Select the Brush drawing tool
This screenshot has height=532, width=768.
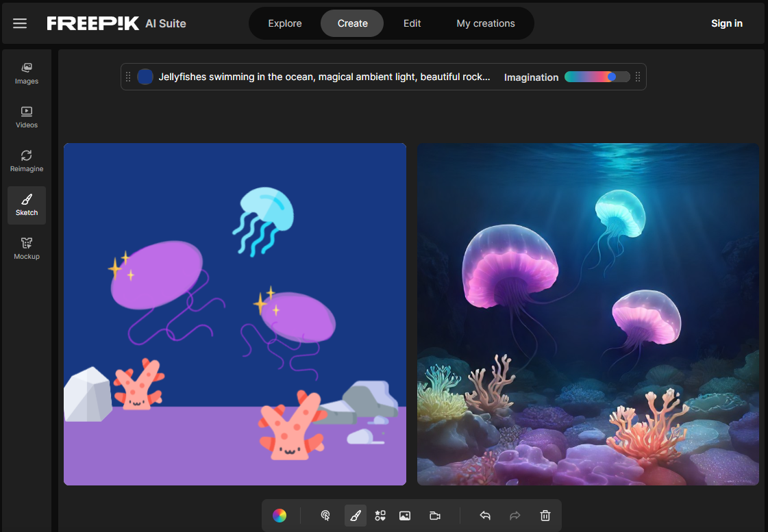(x=355, y=516)
